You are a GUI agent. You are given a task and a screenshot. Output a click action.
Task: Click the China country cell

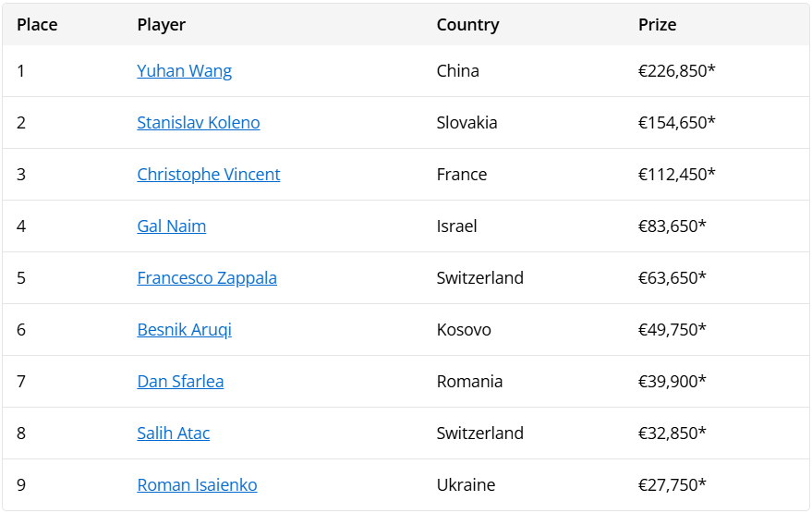click(457, 71)
